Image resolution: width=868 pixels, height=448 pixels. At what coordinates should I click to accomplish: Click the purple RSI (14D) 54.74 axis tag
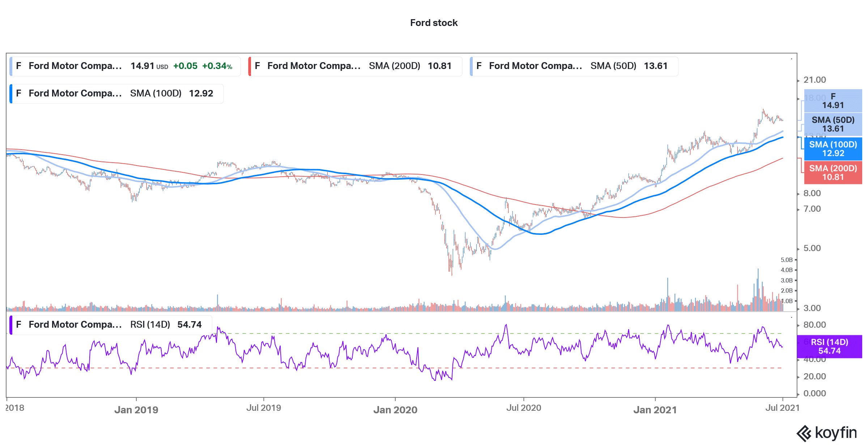point(830,346)
